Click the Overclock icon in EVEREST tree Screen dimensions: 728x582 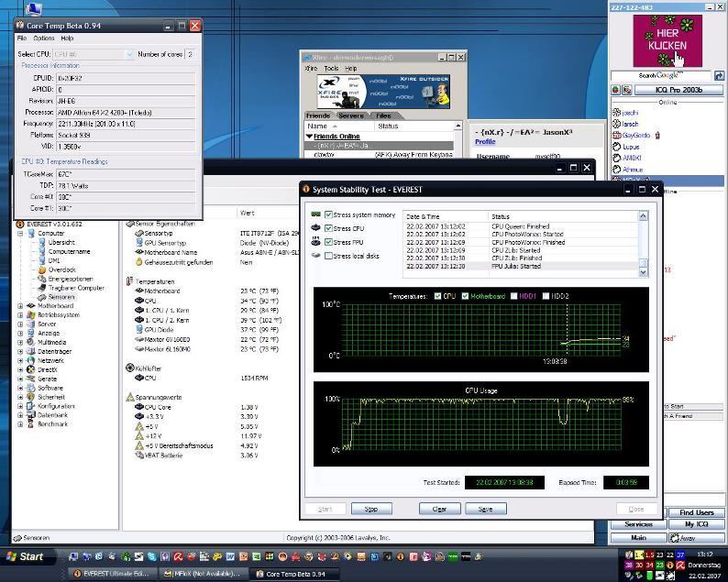42,269
